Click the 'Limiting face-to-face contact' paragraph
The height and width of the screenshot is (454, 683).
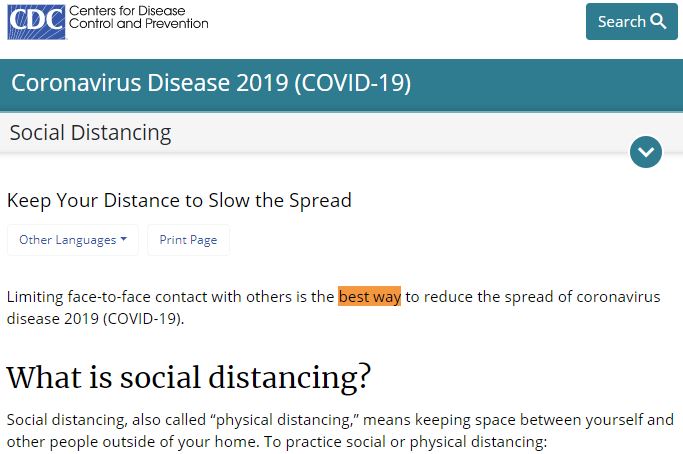[334, 308]
